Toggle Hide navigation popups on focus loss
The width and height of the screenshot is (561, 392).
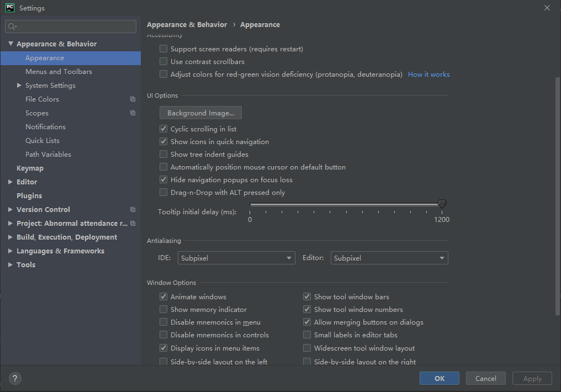click(163, 179)
